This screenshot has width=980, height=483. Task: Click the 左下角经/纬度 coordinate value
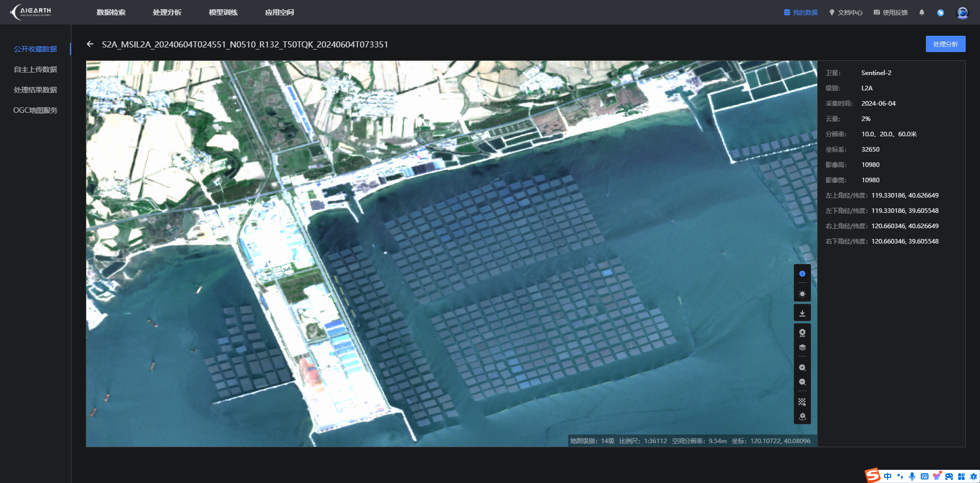pyautogui.click(x=905, y=211)
